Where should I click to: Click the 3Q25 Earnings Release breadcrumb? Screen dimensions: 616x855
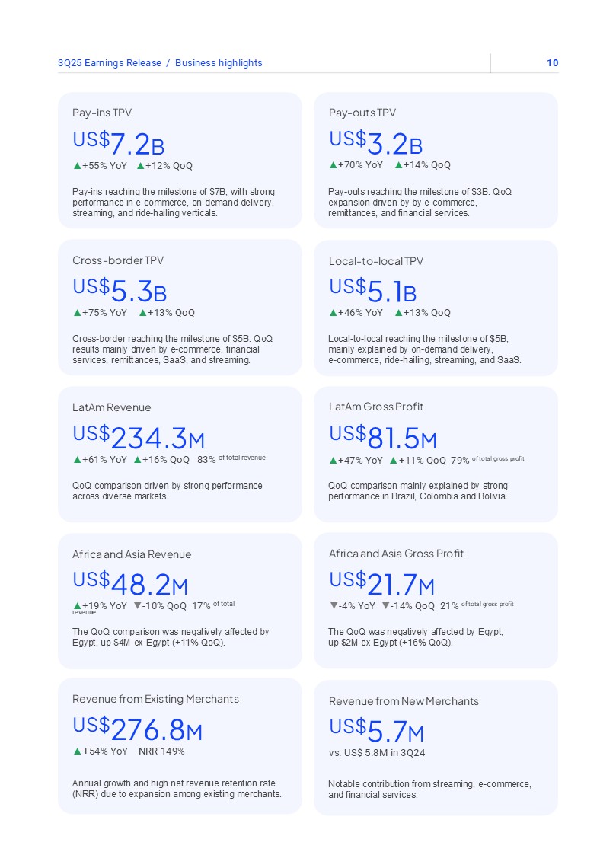tap(110, 63)
